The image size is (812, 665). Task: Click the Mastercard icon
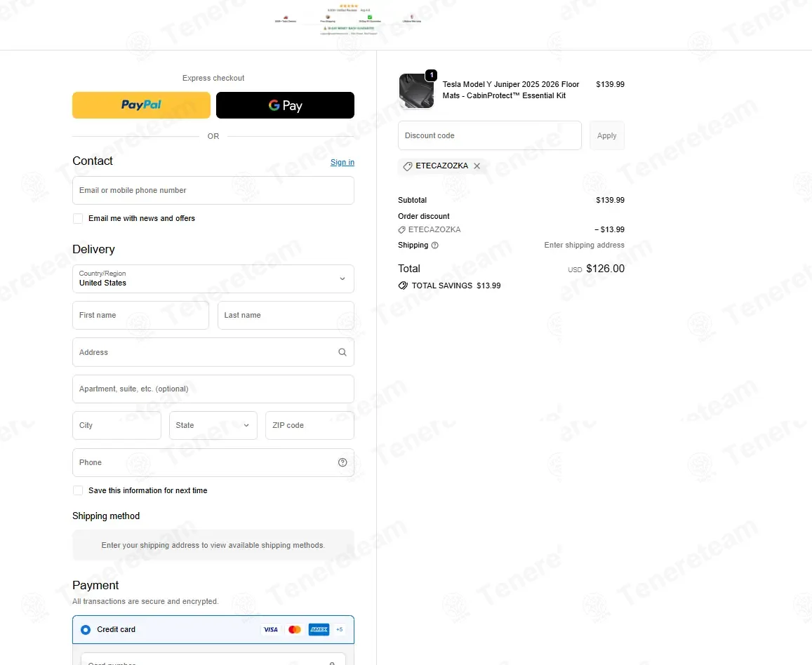point(295,630)
